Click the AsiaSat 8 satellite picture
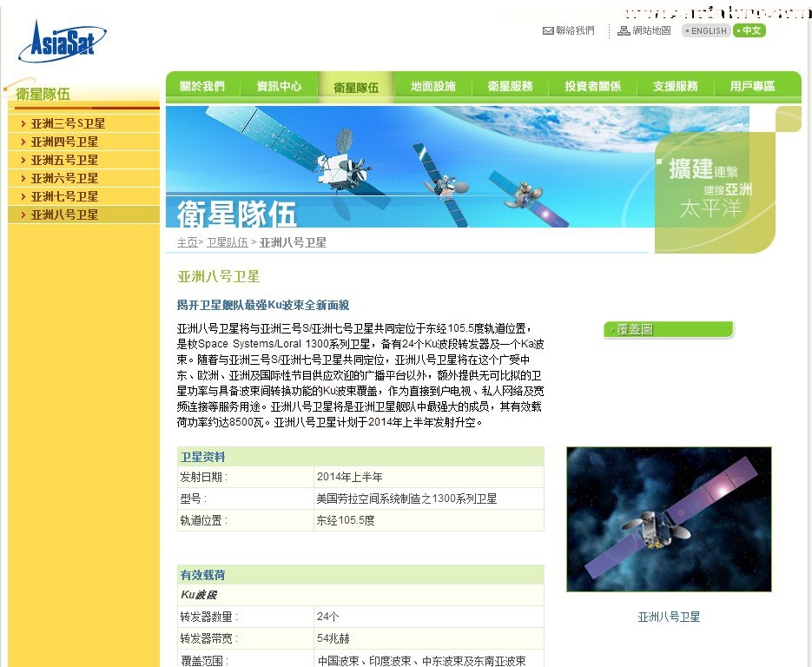The height and width of the screenshot is (667, 812). click(x=669, y=519)
